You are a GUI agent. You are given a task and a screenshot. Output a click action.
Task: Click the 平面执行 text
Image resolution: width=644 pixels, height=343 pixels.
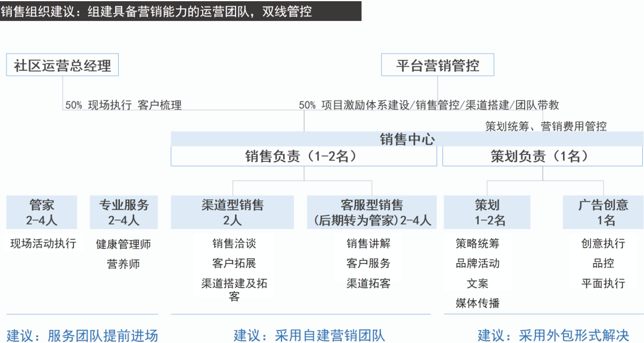pos(603,283)
